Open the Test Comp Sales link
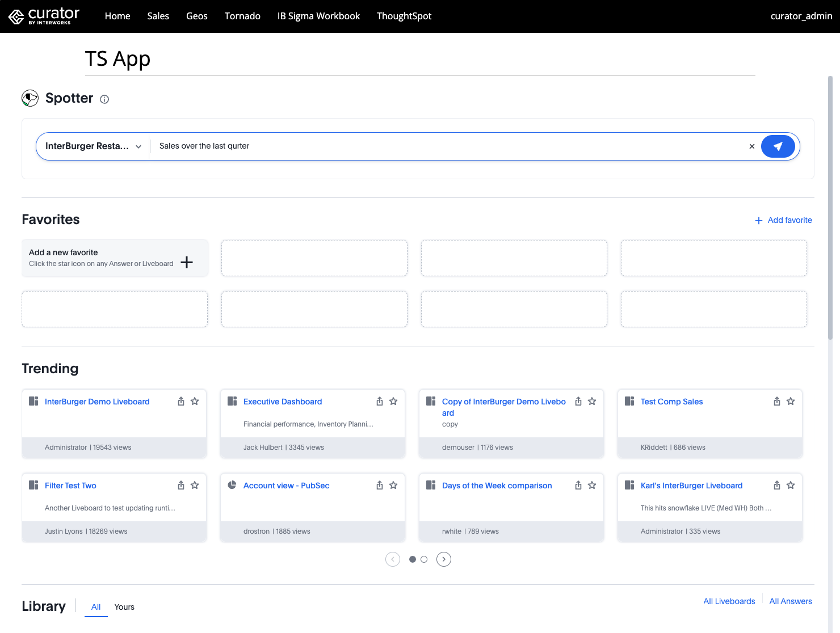This screenshot has height=633, width=840. click(x=671, y=402)
